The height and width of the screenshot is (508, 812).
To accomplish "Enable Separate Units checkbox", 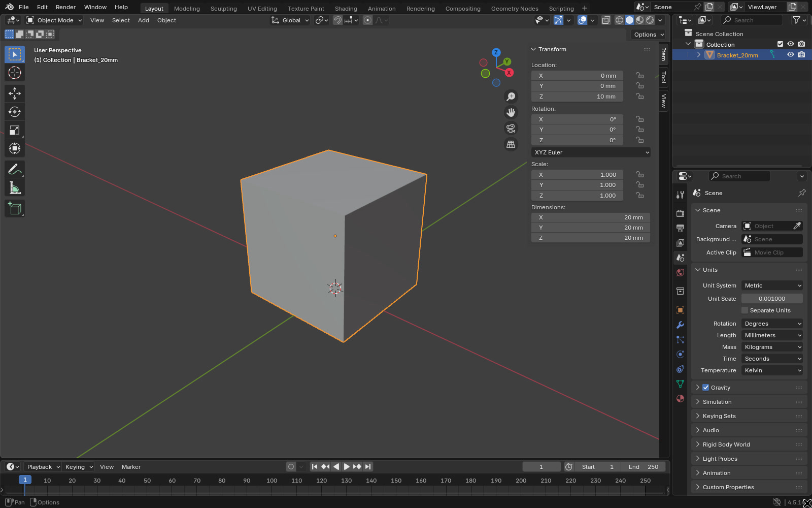I will (x=745, y=310).
